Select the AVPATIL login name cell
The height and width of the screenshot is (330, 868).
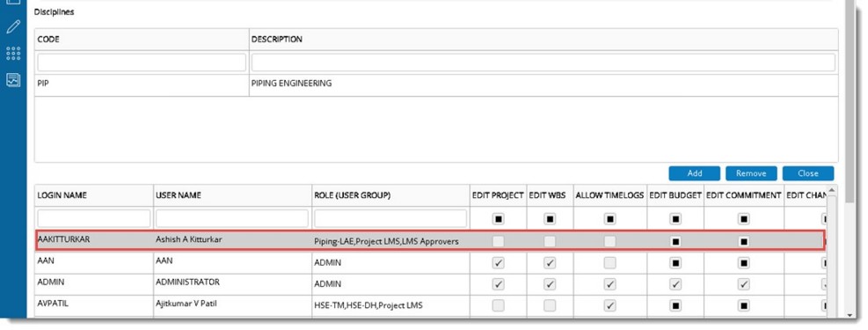click(x=94, y=305)
